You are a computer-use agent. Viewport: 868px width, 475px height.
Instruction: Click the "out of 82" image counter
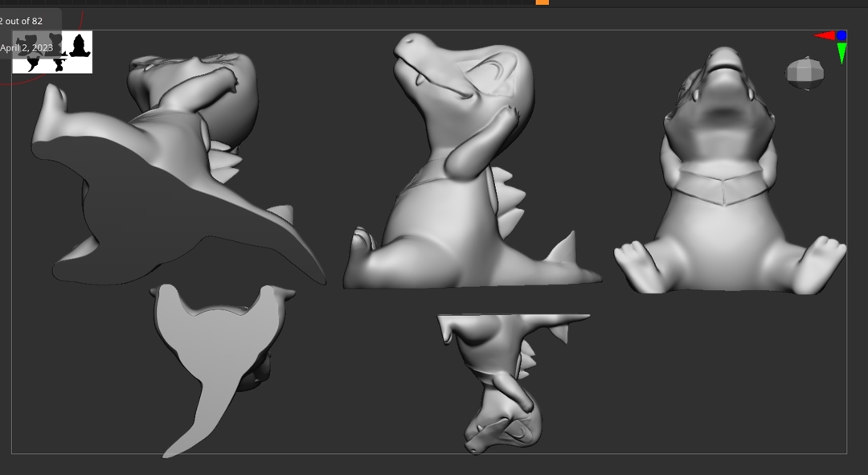(x=23, y=21)
